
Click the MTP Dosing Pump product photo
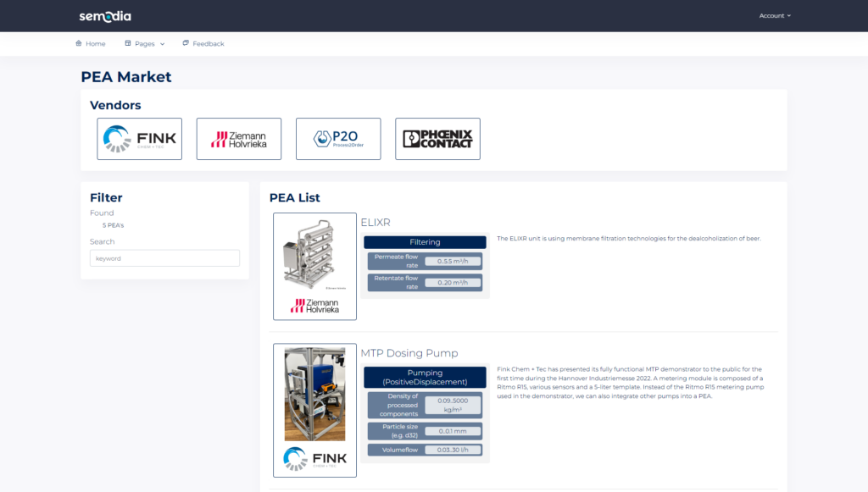(x=314, y=393)
